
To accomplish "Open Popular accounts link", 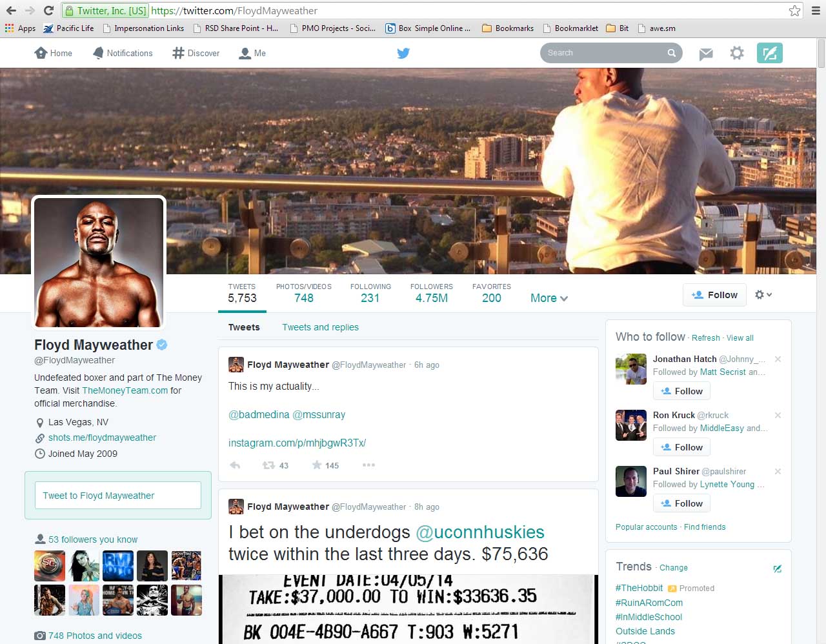I will (646, 527).
